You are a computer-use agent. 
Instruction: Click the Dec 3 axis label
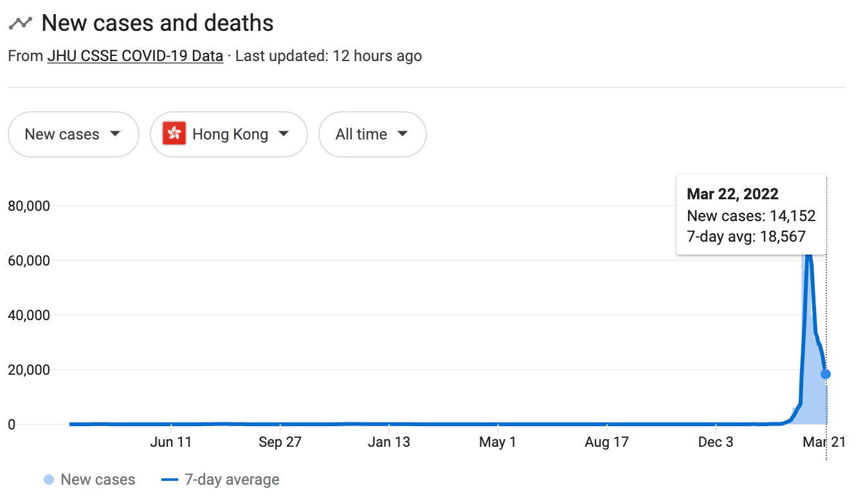pyautogui.click(x=715, y=442)
